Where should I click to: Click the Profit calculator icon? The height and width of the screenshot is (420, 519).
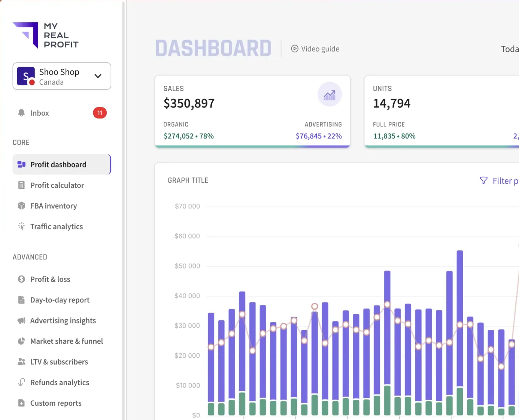(x=21, y=185)
